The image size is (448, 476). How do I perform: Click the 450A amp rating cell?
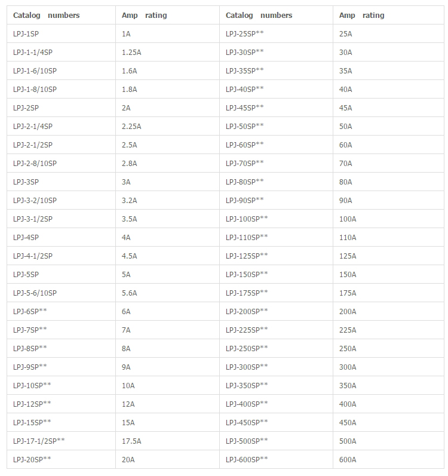347,423
